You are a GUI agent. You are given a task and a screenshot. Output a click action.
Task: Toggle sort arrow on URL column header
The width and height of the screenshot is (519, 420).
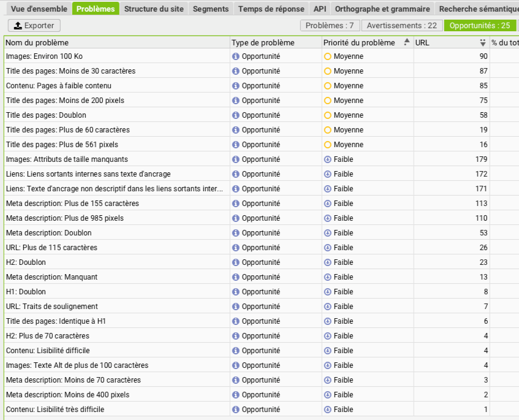click(x=483, y=42)
